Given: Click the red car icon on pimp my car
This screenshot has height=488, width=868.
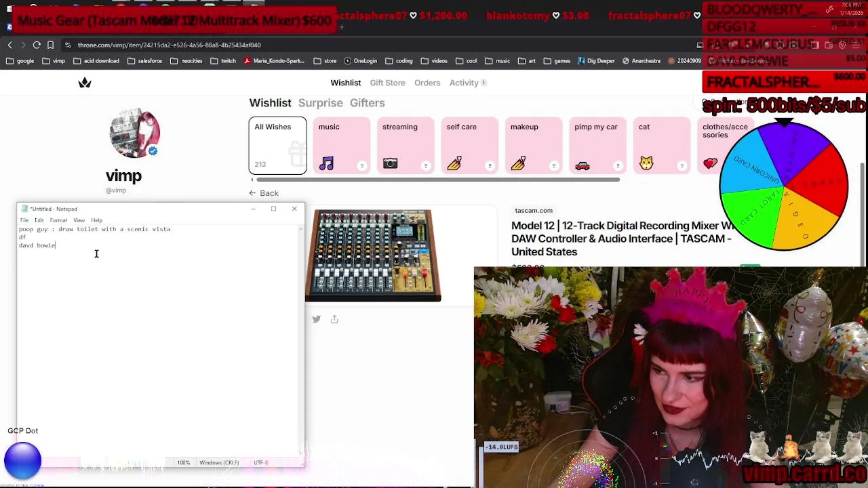Looking at the screenshot, I should pos(582,165).
